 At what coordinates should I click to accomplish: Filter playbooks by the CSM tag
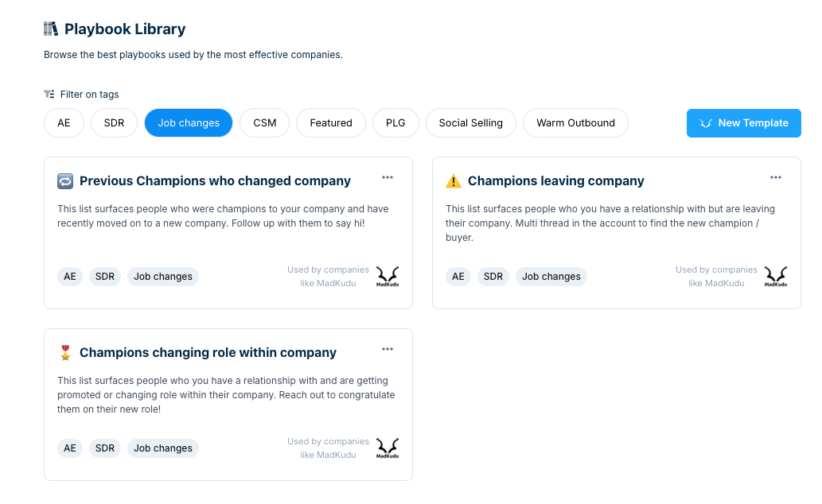[x=265, y=123]
